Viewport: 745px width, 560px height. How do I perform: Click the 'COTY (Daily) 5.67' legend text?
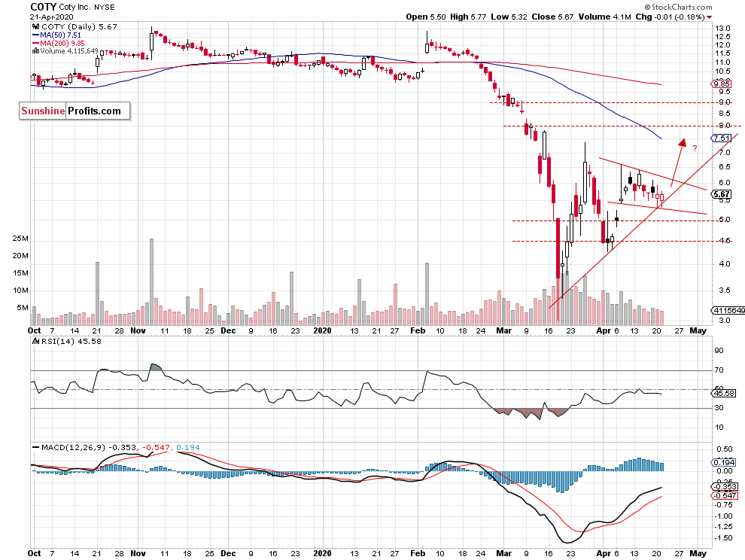pyautogui.click(x=79, y=27)
